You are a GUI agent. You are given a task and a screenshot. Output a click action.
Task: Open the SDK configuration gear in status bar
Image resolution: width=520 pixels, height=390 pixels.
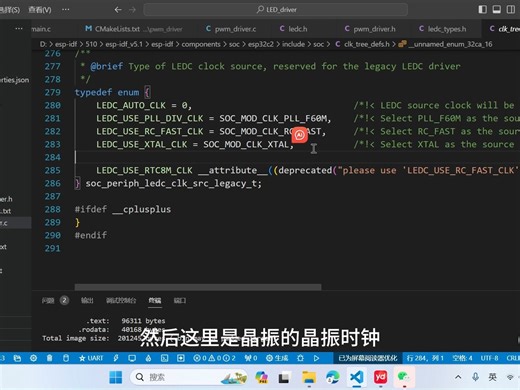click(x=33, y=358)
